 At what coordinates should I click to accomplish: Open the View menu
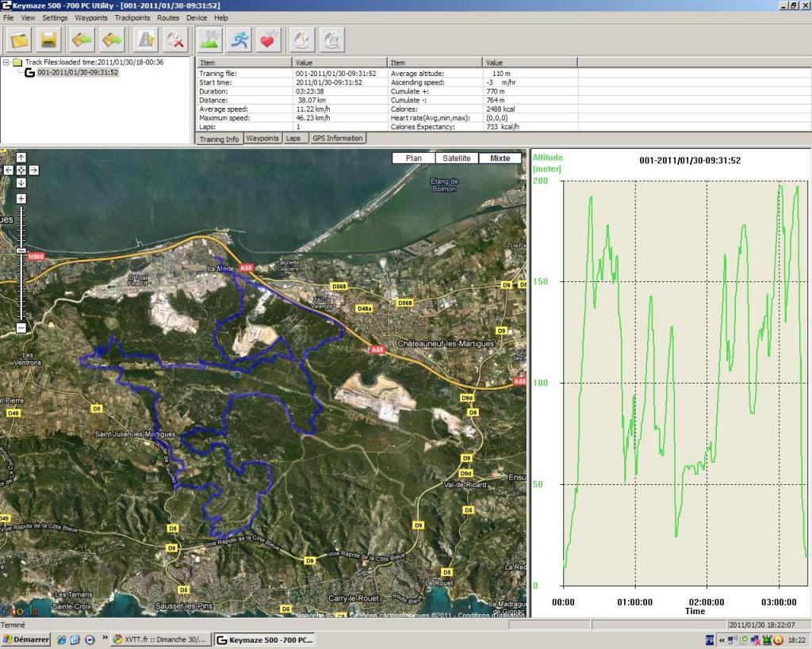click(x=28, y=17)
